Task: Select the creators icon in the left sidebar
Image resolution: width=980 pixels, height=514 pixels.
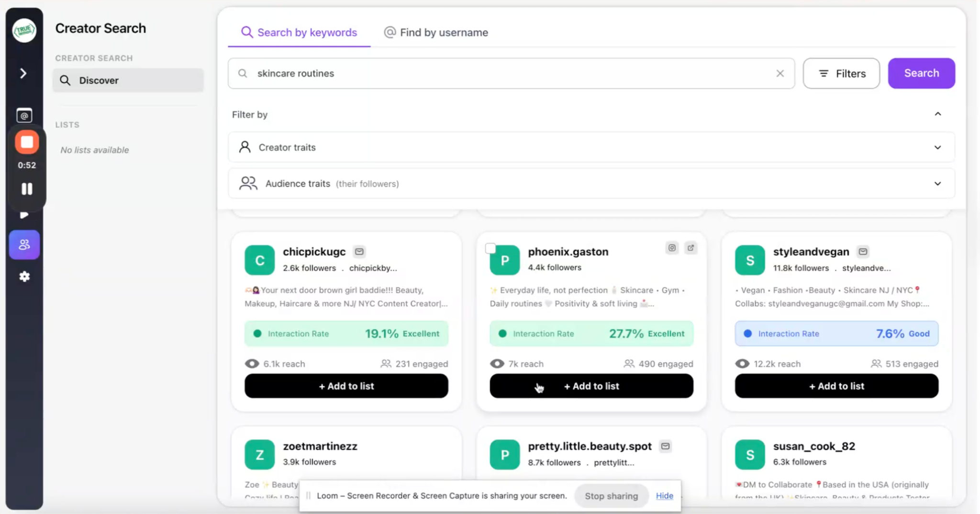Action: pos(24,244)
